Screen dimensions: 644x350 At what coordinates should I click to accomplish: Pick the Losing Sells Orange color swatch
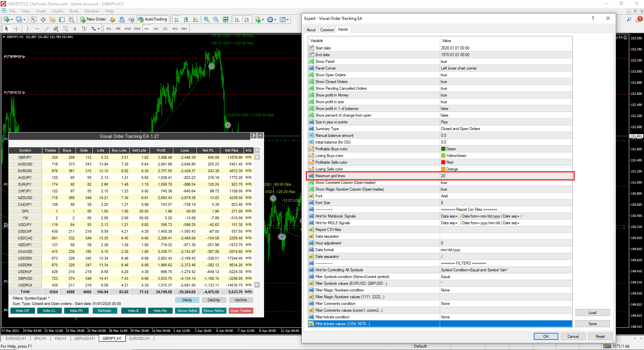[443, 169]
